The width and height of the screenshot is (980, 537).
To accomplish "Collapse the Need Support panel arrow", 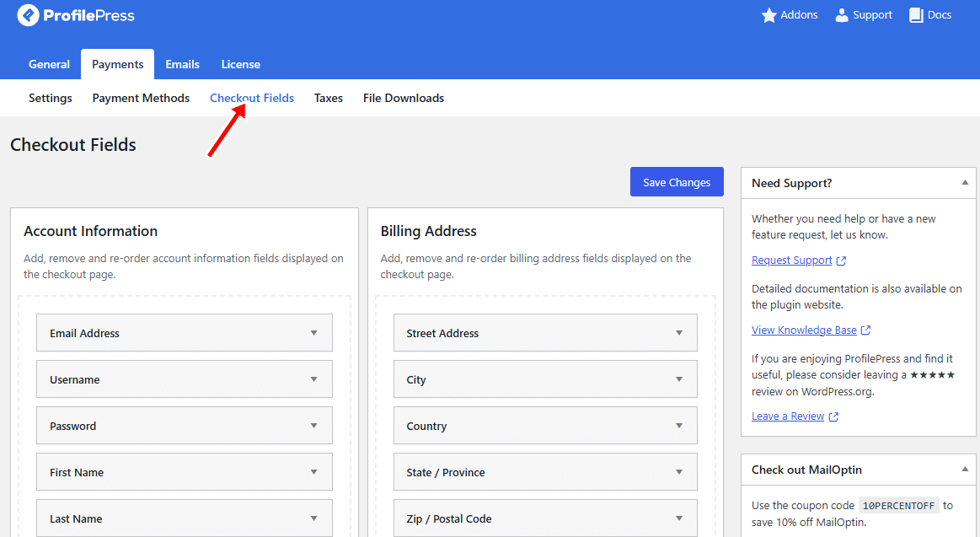I will [x=964, y=183].
